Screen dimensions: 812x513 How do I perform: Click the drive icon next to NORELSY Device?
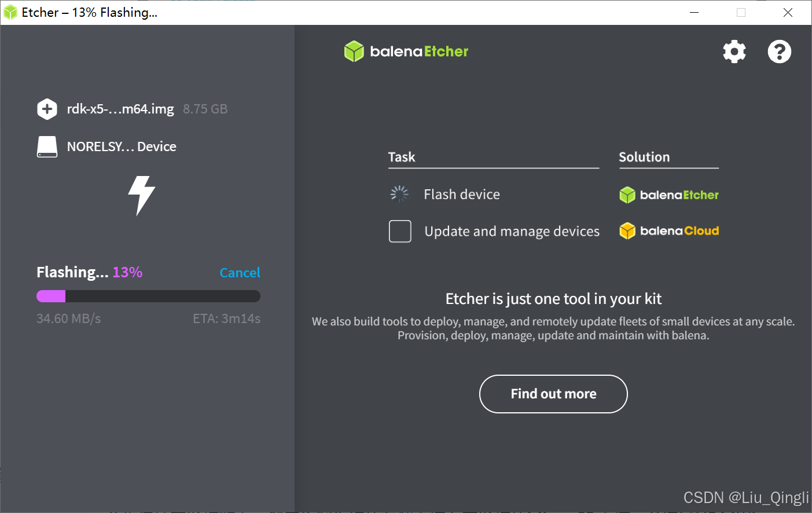pyautogui.click(x=47, y=146)
